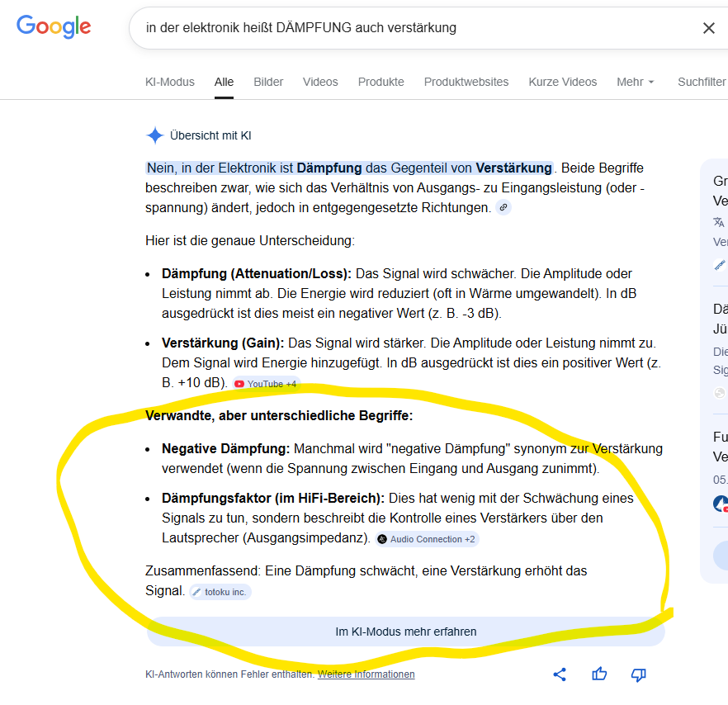
Task: Open the YouTube +4 source chip
Action: (x=266, y=384)
